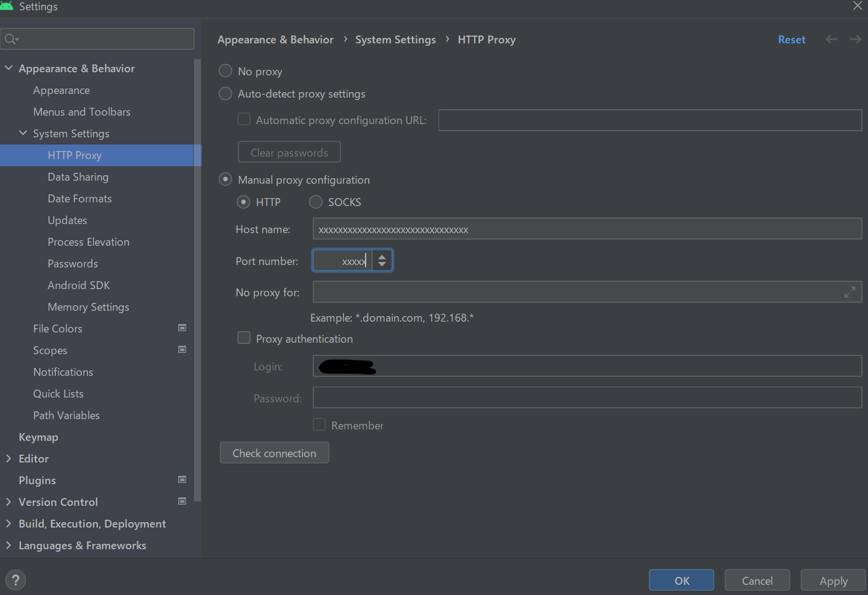Enable Proxy authentication

(244, 338)
